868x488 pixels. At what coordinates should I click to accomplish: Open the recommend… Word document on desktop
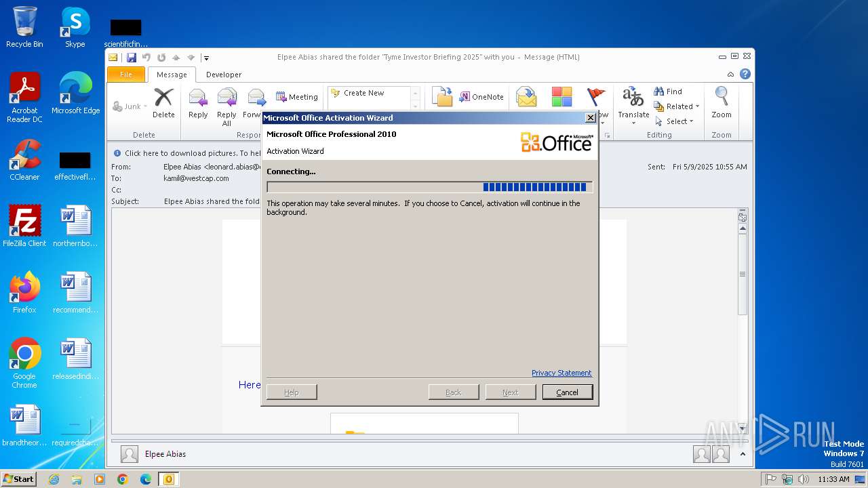coord(75,293)
